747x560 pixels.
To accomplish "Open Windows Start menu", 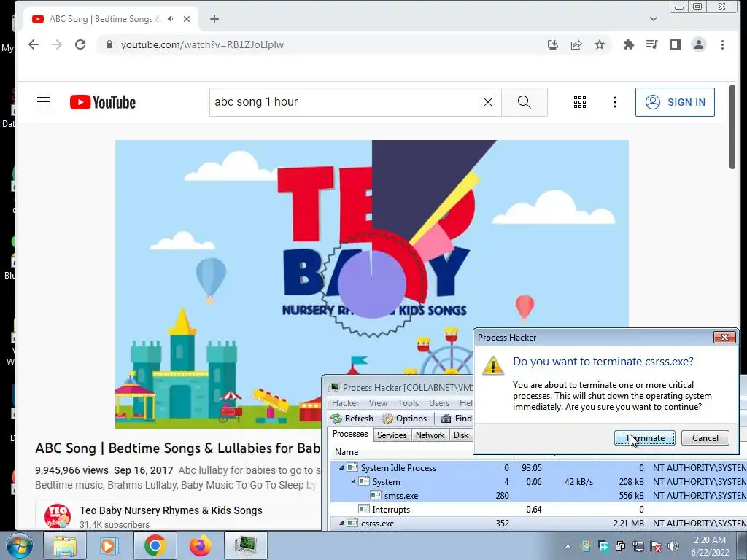I will tap(19, 545).
